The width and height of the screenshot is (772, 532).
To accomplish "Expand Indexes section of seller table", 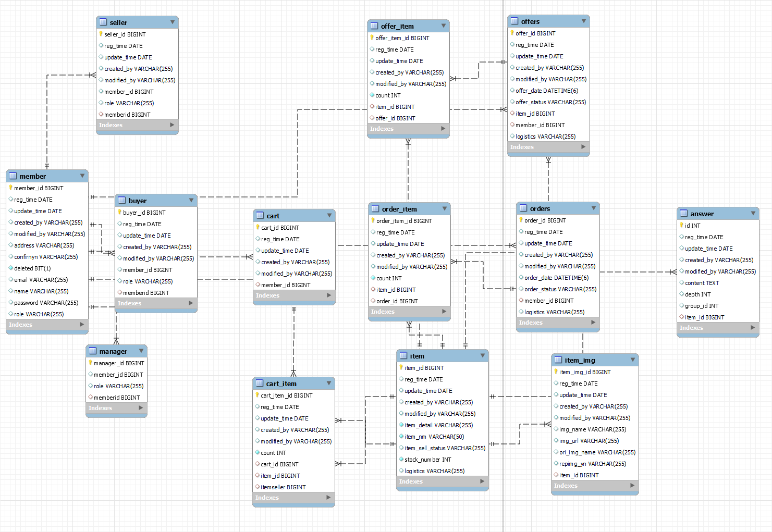I will click(172, 125).
